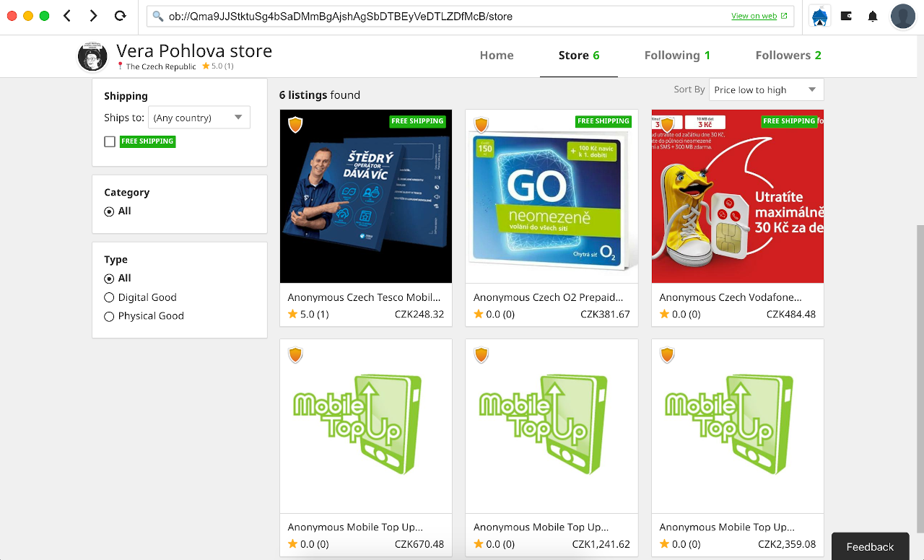Select the Physical Good type filter
Screen dimensions: 924x560
(109, 315)
